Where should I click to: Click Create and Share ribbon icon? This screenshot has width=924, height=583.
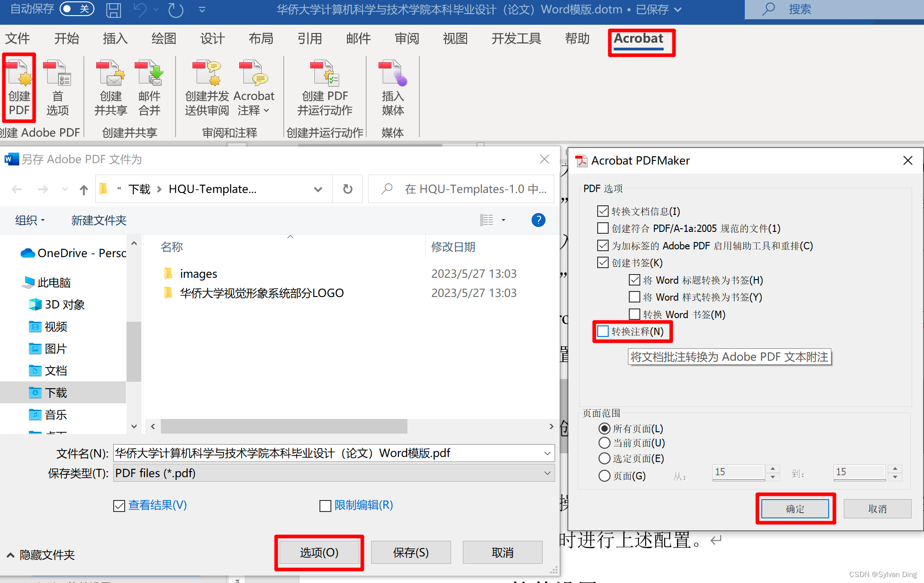click(x=111, y=88)
